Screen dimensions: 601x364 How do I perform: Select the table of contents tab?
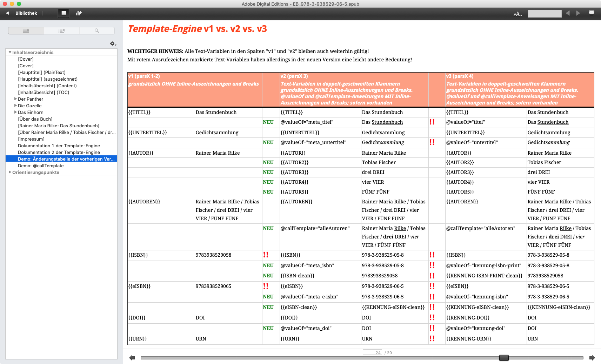[26, 31]
